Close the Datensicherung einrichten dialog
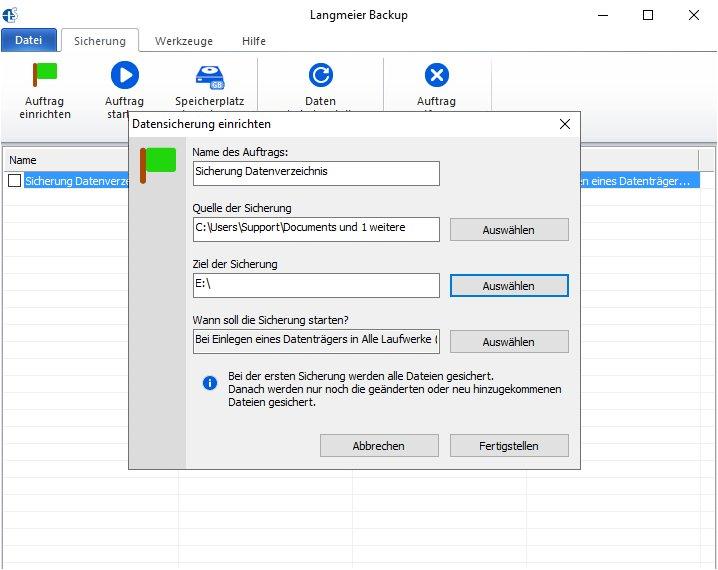718x570 pixels. point(565,124)
